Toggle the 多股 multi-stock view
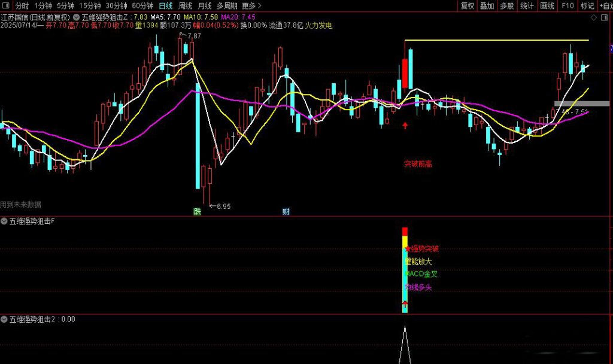Image resolution: width=613 pixels, height=364 pixels. pyautogui.click(x=507, y=5)
